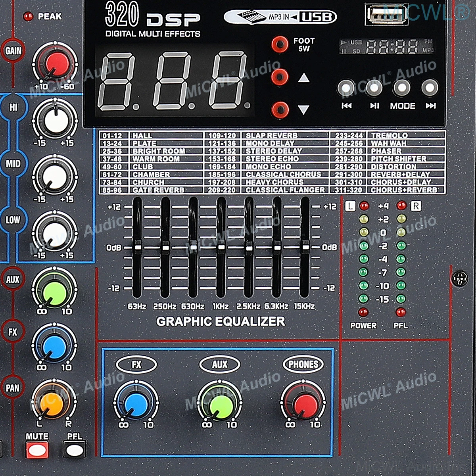Viewport: 476px width, 476px height.
Task: Click the MP3 IN USB logo
Action: coord(280,17)
